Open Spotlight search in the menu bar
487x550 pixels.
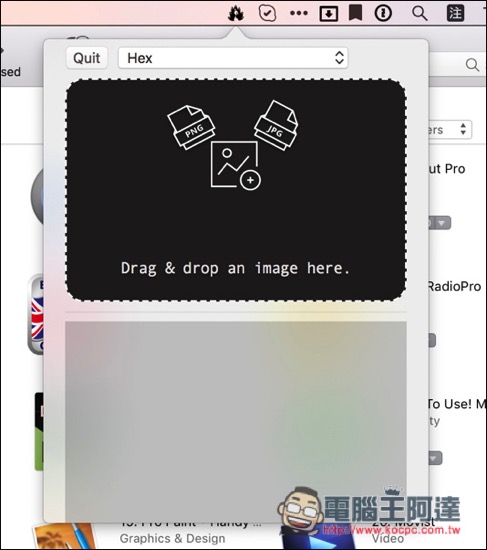pos(419,14)
